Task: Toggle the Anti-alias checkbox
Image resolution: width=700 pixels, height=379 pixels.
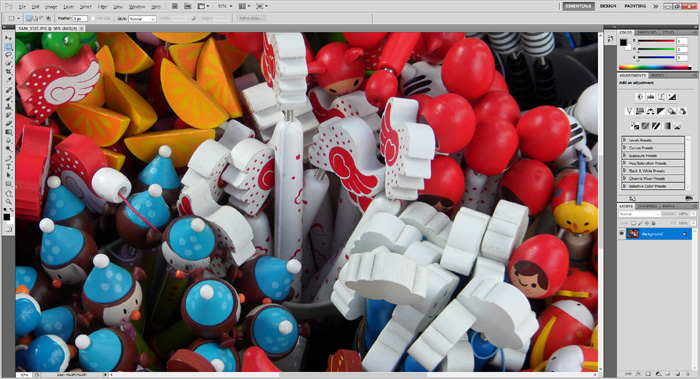Action: click(93, 18)
